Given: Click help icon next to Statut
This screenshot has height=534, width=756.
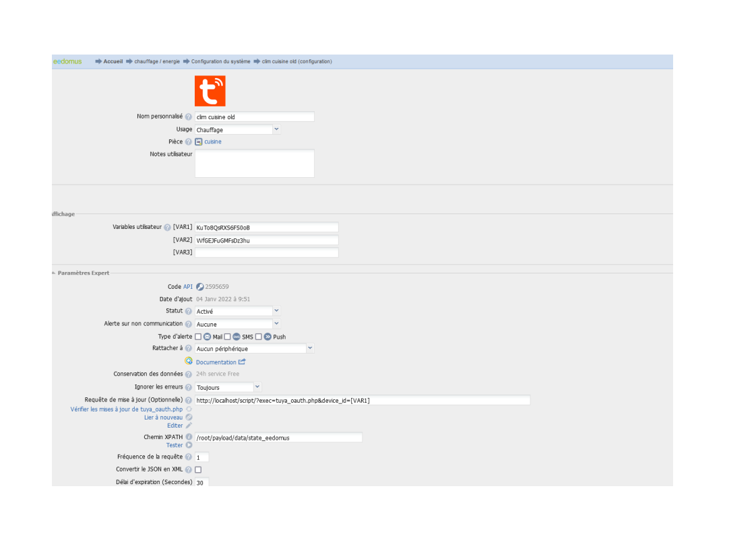Looking at the screenshot, I should 189,311.
